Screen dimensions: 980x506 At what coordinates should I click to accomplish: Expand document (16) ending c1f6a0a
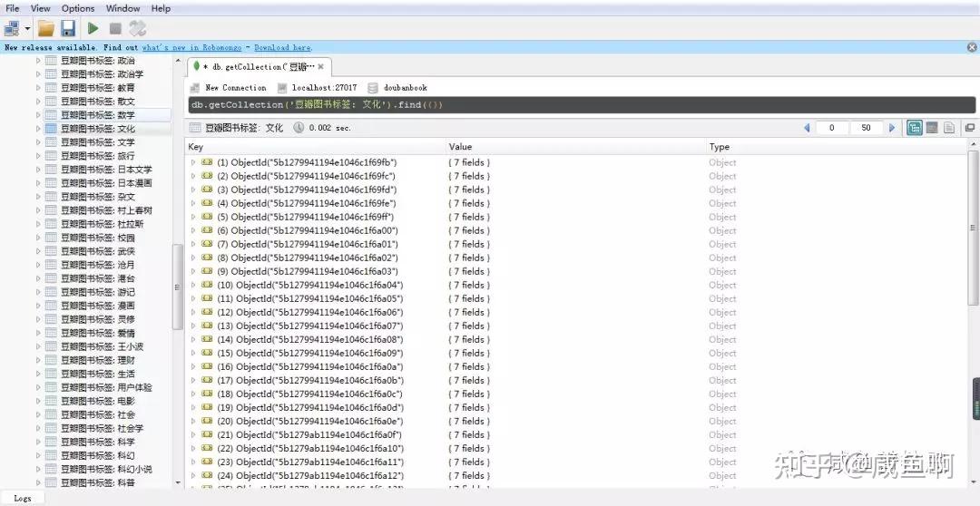[193, 366]
